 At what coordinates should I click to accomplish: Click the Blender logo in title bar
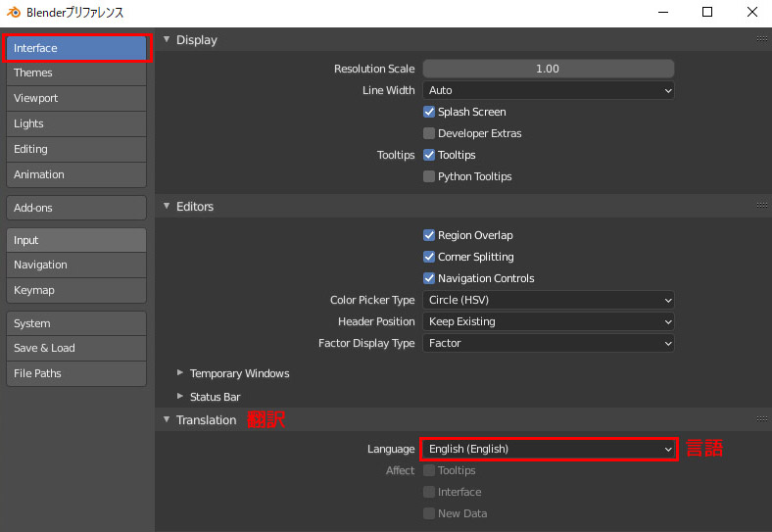[14, 13]
